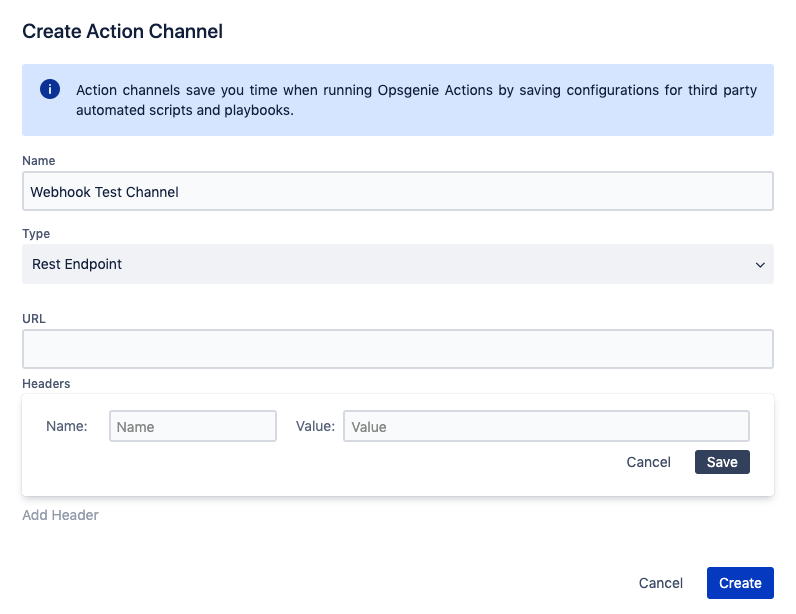Focus the header Value placeholder field

(546, 426)
